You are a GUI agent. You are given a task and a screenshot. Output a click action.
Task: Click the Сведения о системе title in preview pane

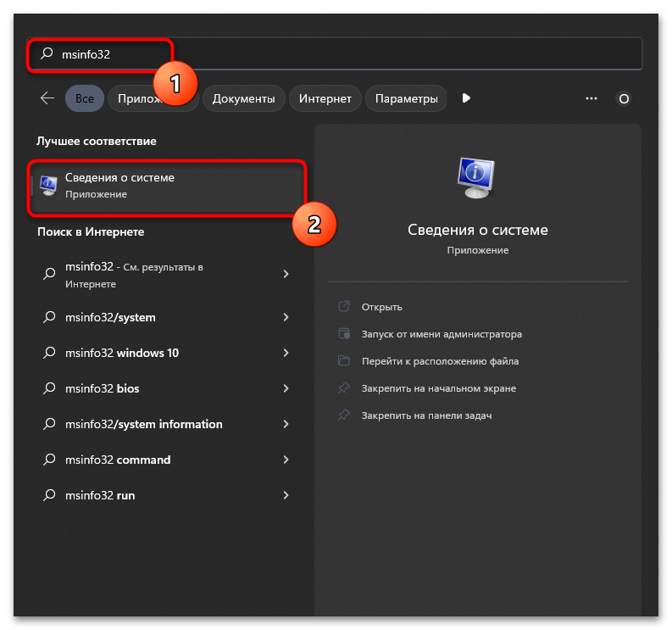477,230
